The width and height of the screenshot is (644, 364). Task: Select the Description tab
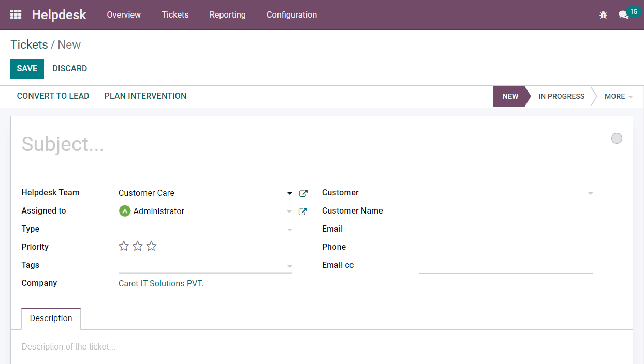(x=51, y=318)
